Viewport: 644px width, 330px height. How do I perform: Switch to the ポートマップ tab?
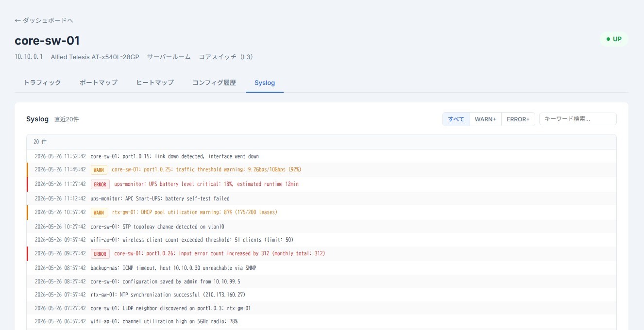coord(99,82)
